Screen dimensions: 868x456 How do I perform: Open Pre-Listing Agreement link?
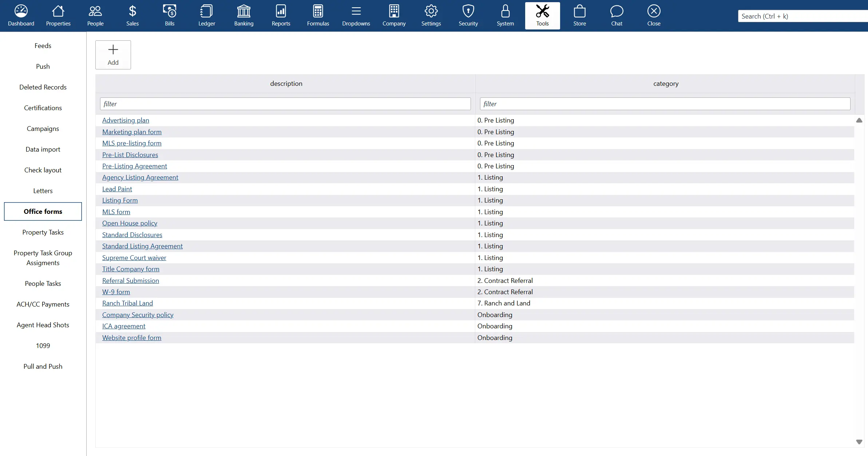click(x=135, y=166)
